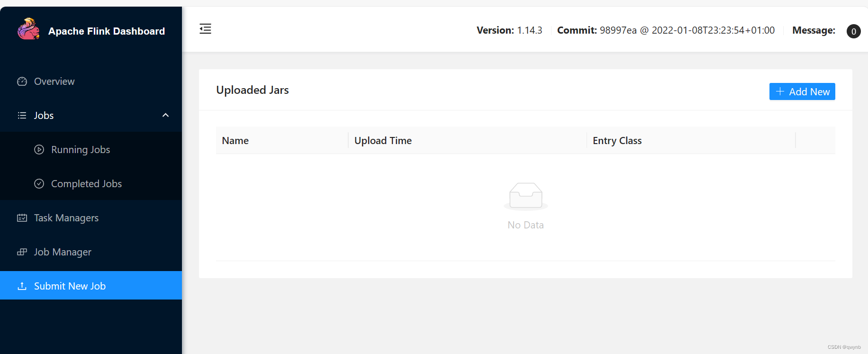Click the Entry Class column header

tap(617, 141)
